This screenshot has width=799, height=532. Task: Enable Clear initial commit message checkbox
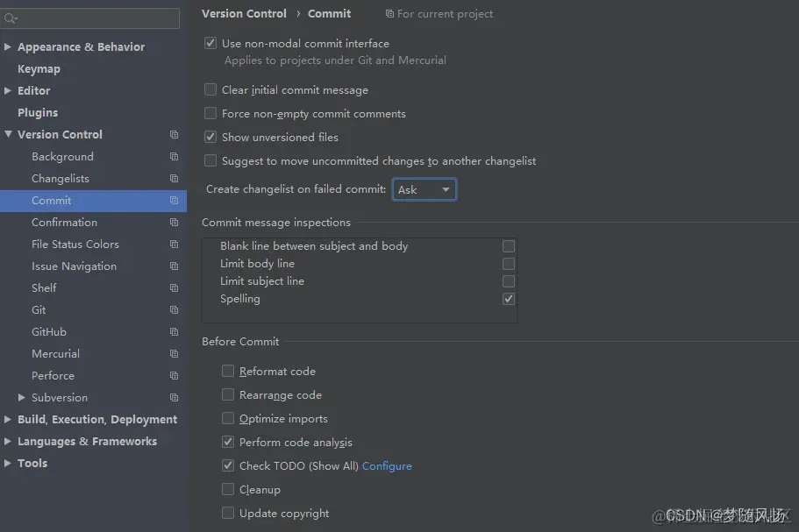pyautogui.click(x=210, y=90)
